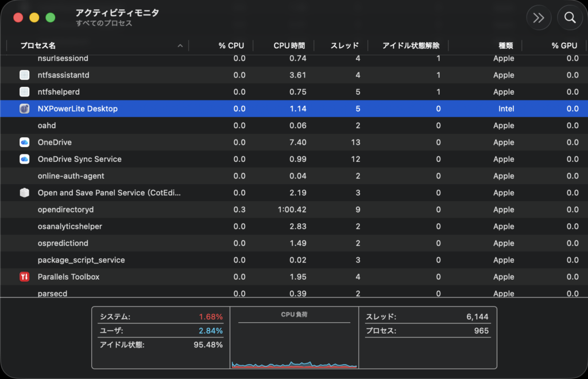The image size is (588, 379).
Task: Click thread count 9 for opendirectoryd
Action: pos(358,210)
